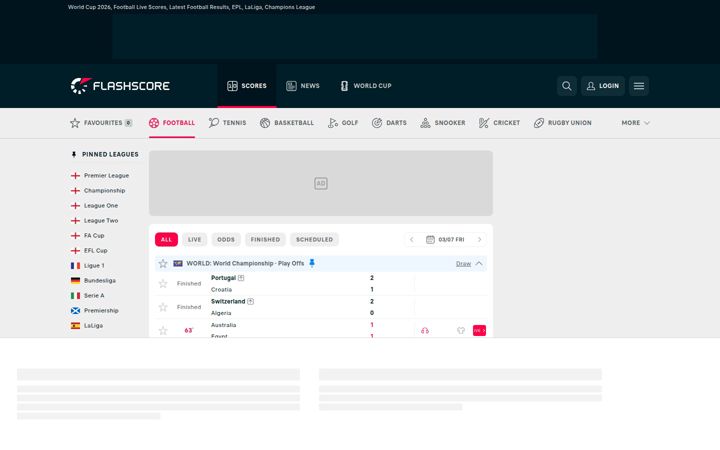Open the search magnifier icon
This screenshot has width=720, height=450.
point(567,86)
